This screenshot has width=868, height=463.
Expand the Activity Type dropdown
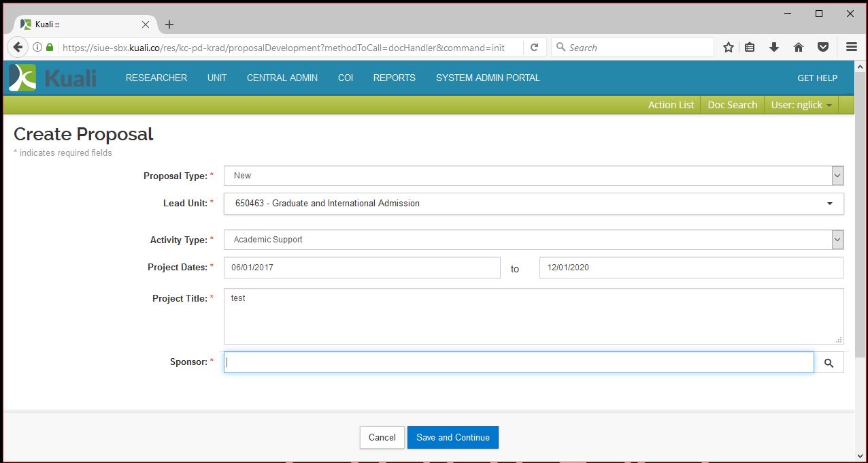coord(837,240)
